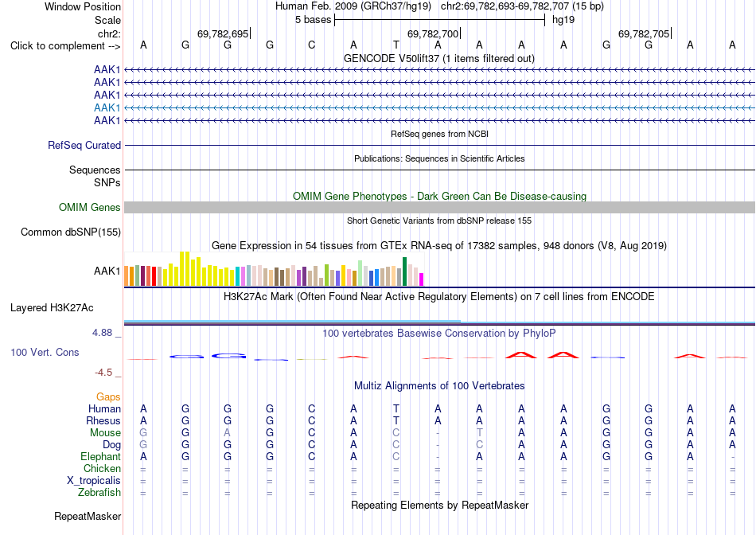The image size is (756, 535).
Task: Click the Scale track label
Action: 107,20
